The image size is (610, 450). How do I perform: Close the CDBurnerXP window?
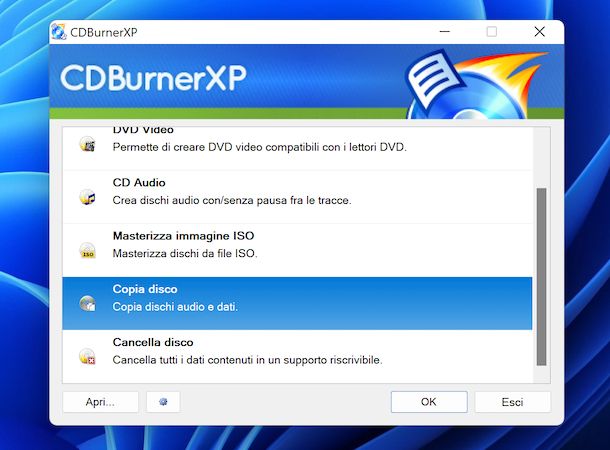pyautogui.click(x=540, y=32)
